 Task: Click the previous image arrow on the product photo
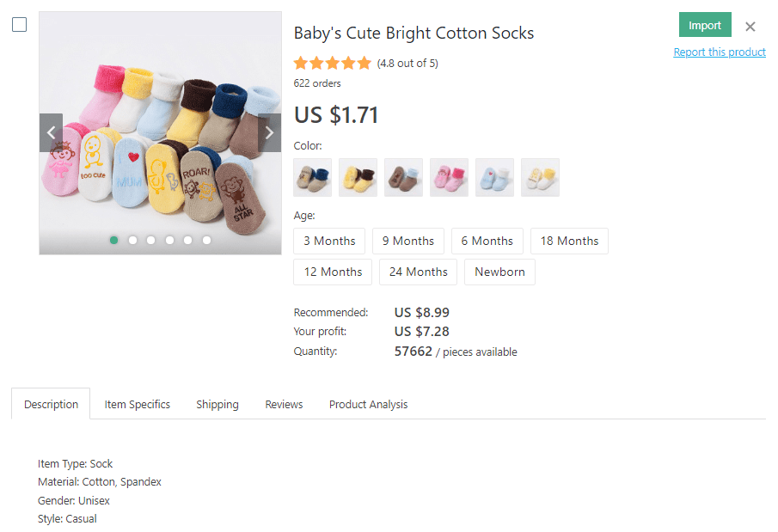tap(52, 132)
